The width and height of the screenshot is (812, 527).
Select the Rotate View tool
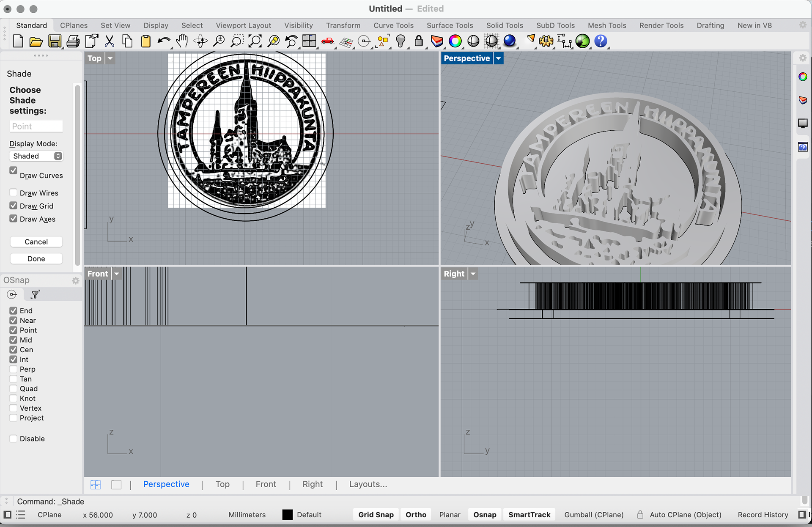tap(200, 41)
